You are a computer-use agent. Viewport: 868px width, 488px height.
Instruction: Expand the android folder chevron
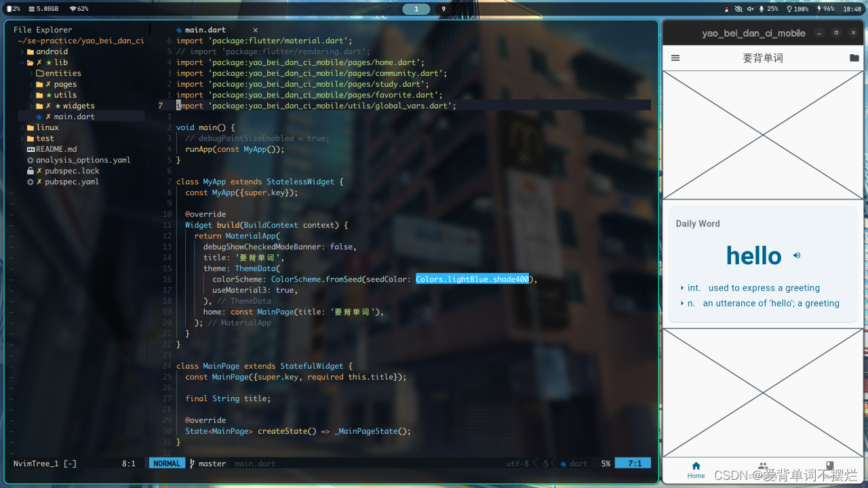(22, 52)
